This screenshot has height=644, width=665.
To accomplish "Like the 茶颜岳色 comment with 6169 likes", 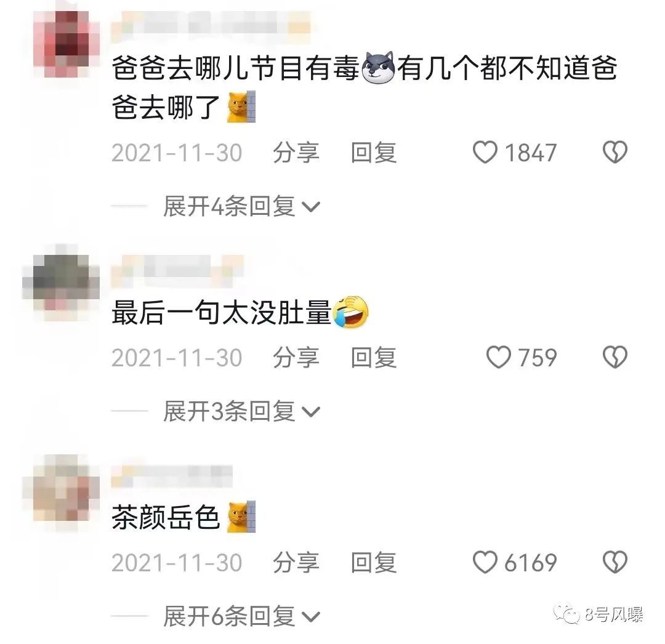I will [485, 562].
